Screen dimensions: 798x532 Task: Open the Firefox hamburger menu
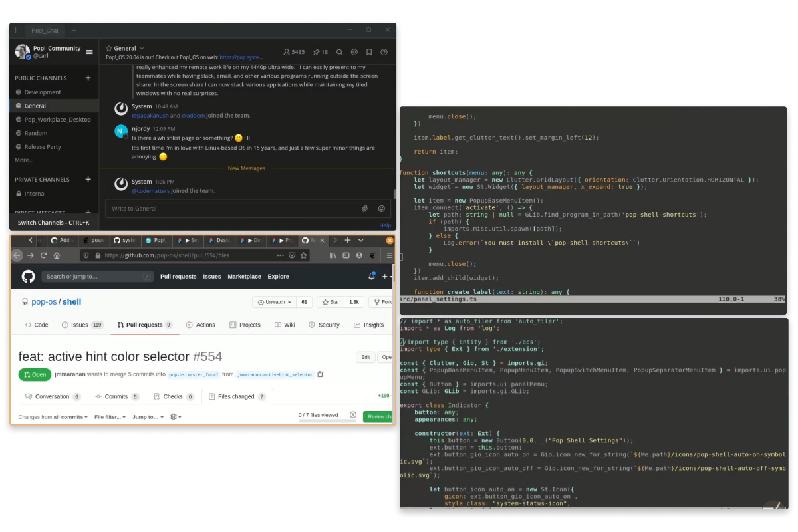(x=389, y=255)
